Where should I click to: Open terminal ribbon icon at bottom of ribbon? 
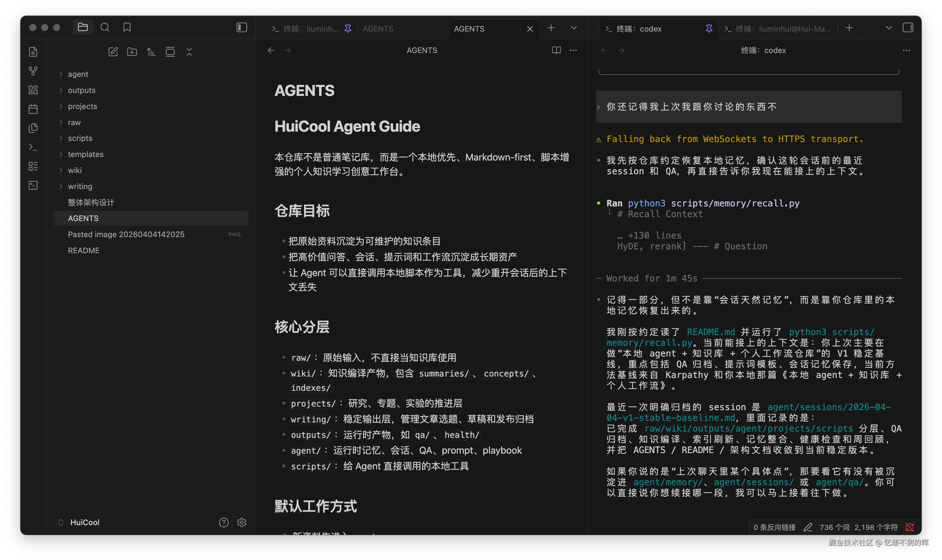point(33,185)
